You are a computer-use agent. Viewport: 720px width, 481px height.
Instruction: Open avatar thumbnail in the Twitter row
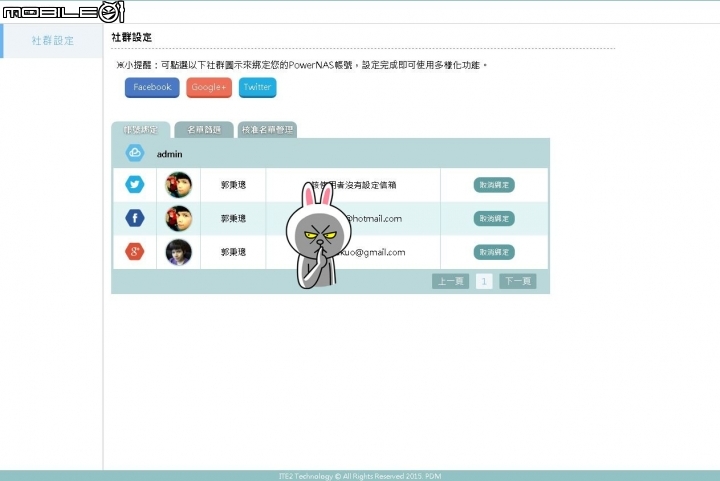tap(179, 185)
